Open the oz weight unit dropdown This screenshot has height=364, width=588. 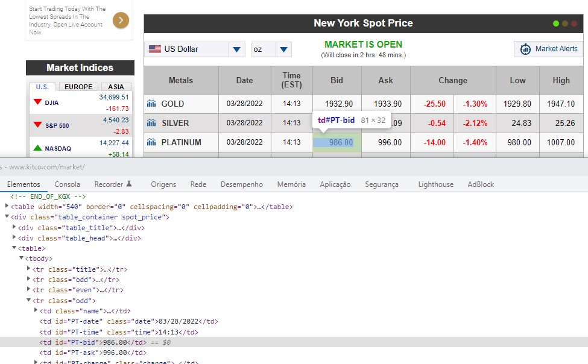point(285,49)
